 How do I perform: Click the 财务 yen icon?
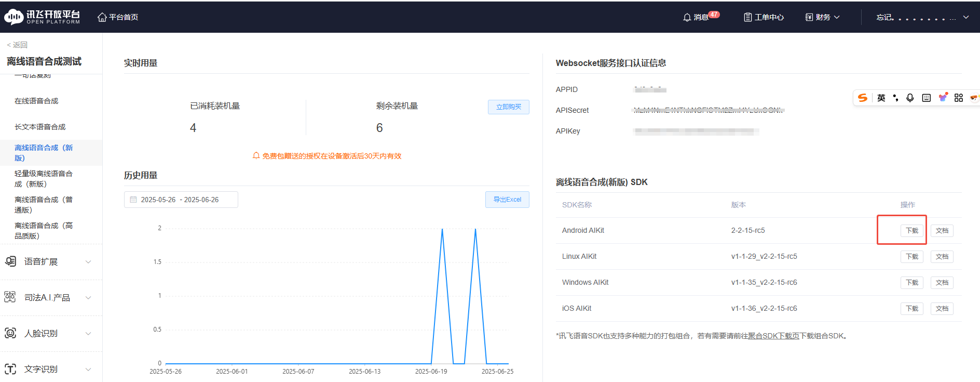point(809,17)
